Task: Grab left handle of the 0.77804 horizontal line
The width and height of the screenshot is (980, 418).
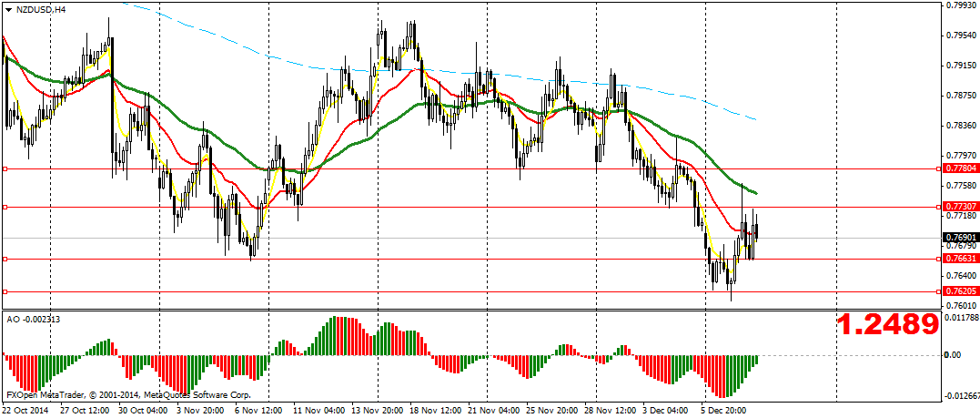Action: 5,168
